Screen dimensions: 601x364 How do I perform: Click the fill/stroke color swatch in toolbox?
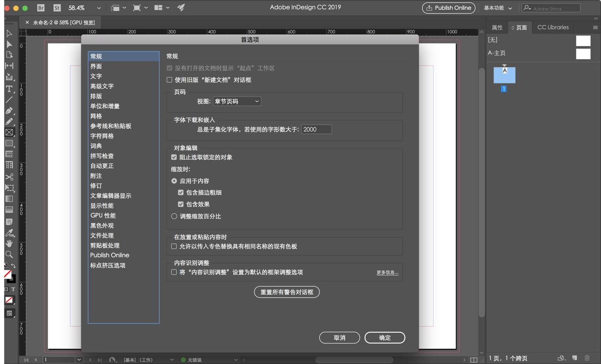[9, 276]
